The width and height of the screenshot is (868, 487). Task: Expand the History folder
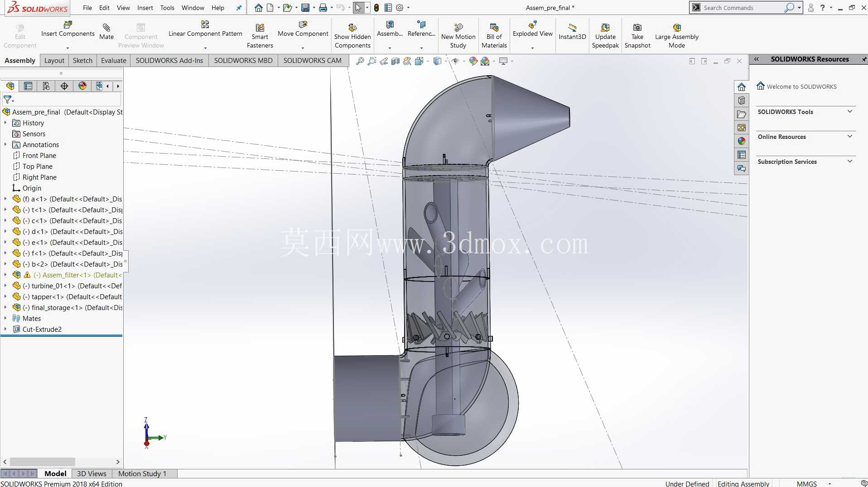5,123
